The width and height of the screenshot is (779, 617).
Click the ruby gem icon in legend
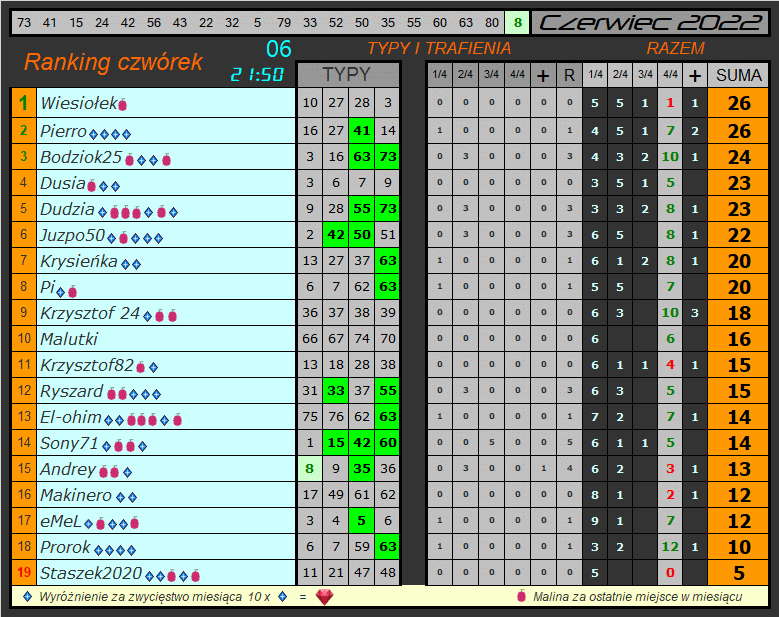(x=324, y=597)
